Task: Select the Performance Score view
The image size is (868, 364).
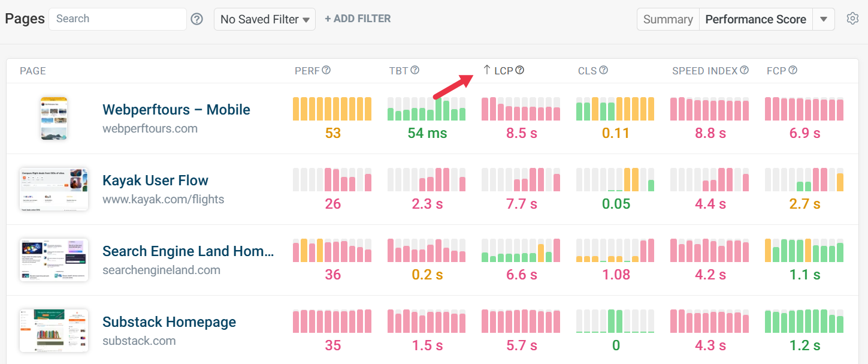Action: [x=755, y=19]
